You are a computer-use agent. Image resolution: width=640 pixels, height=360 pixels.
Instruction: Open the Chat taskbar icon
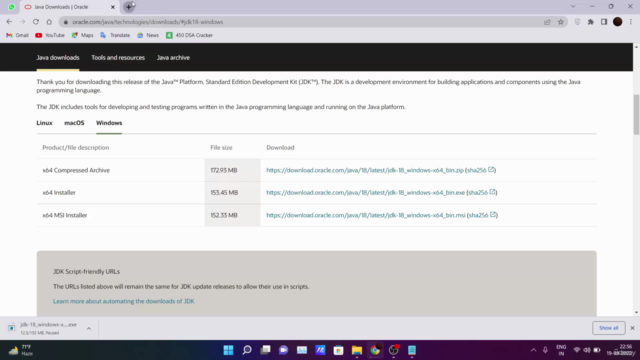coord(284,350)
